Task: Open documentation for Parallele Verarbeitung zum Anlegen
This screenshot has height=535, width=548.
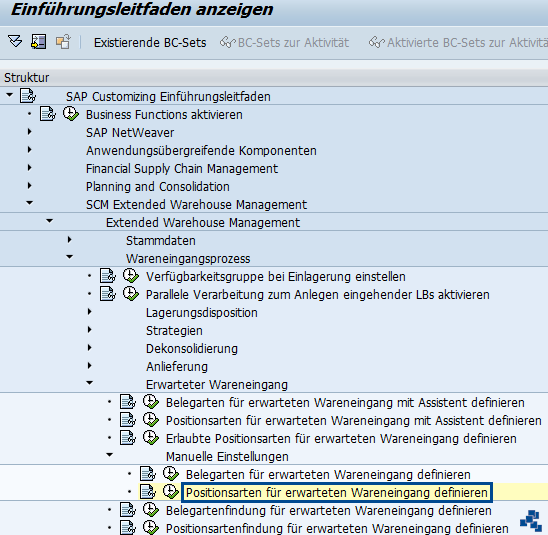Action: pos(108,294)
